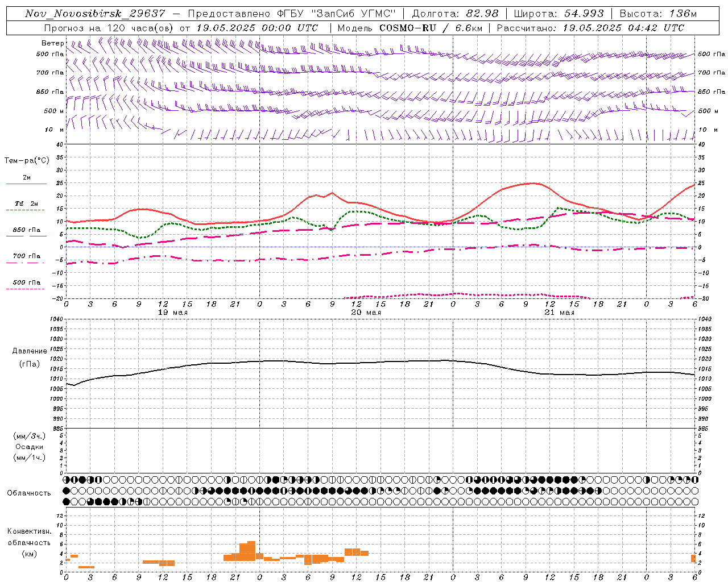Click the forecast start "19.05.2025 00:00 UTC"
This screenshot has height=582, width=728.
coord(257,28)
